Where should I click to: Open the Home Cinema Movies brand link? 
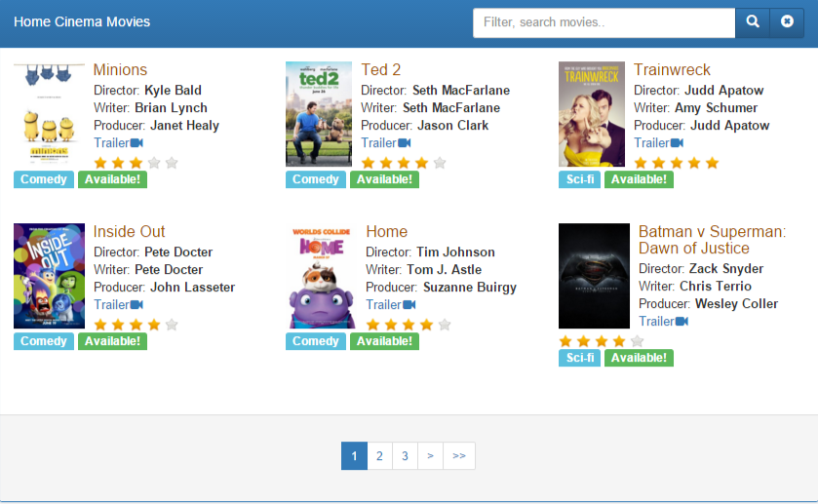pyautogui.click(x=82, y=21)
